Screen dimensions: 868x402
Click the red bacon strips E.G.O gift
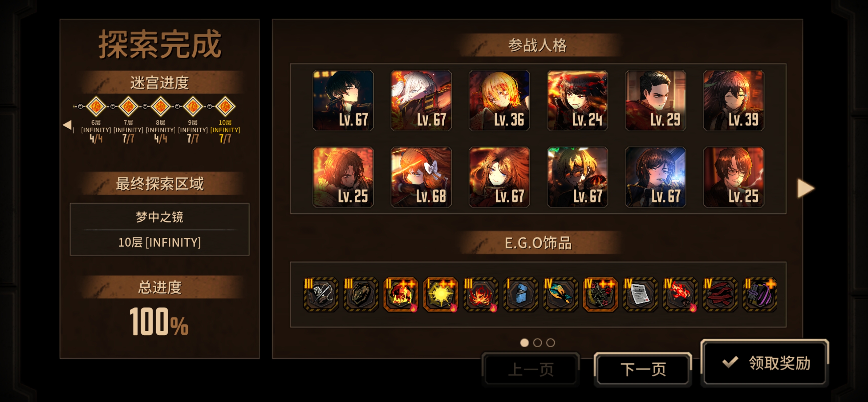point(720,295)
